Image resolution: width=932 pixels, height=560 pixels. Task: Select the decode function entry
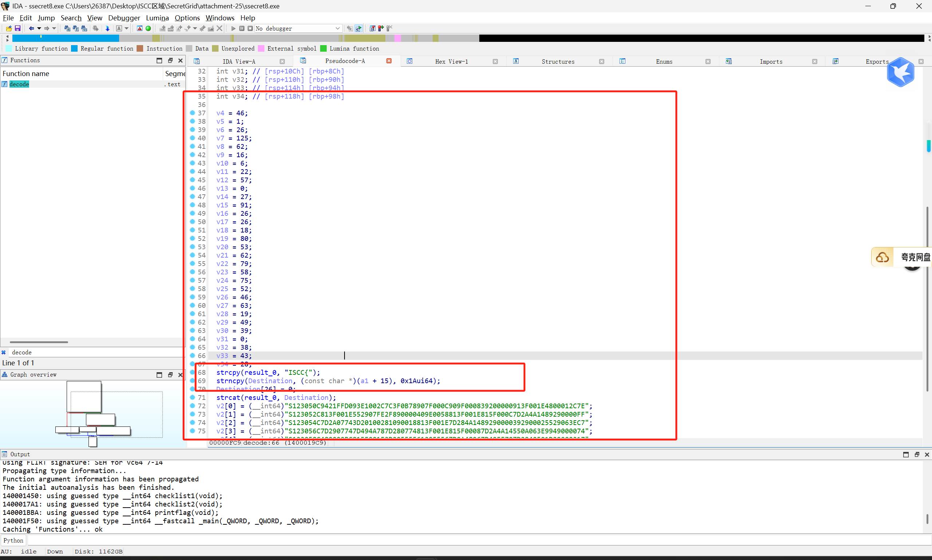19,84
